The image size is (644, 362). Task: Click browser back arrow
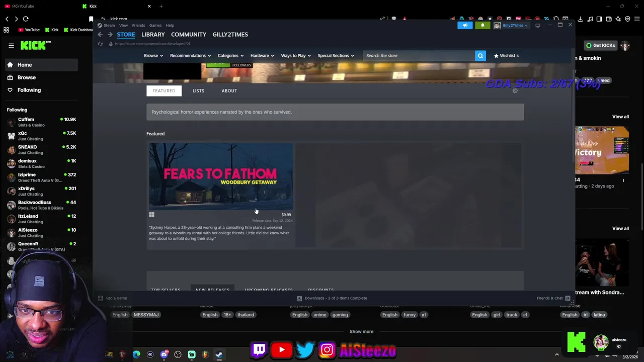coord(7,19)
